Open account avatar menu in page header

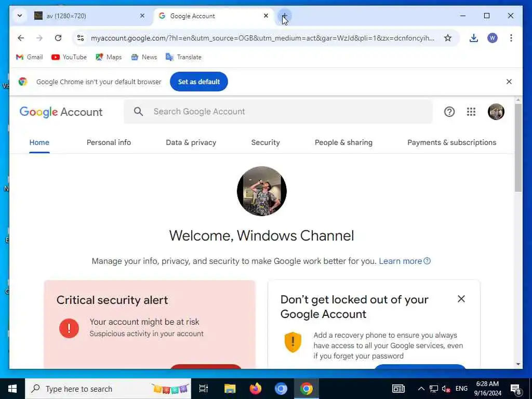496,112
